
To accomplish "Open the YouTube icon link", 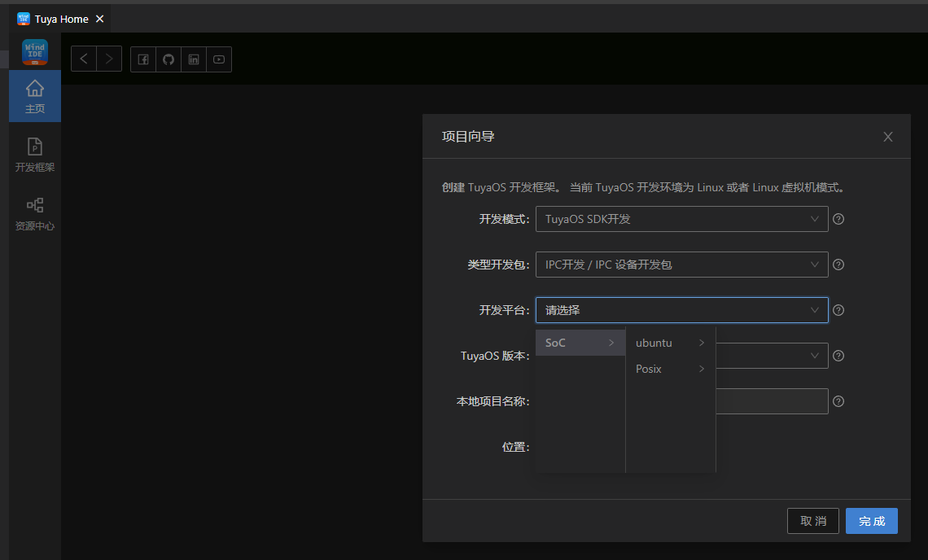I will 219,59.
